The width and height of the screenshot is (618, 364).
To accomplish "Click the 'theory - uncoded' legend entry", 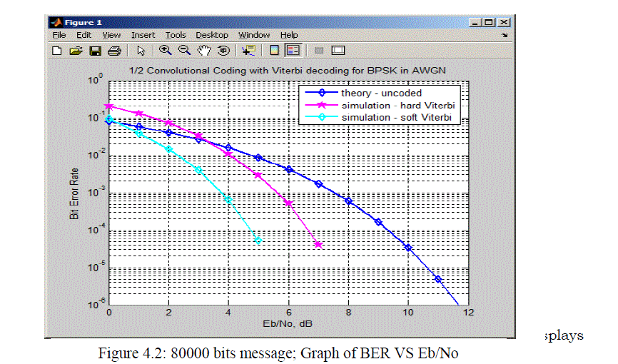I will coord(381,93).
